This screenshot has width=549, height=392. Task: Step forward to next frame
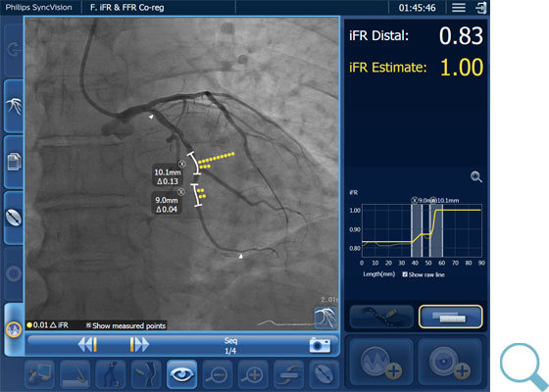click(139, 344)
